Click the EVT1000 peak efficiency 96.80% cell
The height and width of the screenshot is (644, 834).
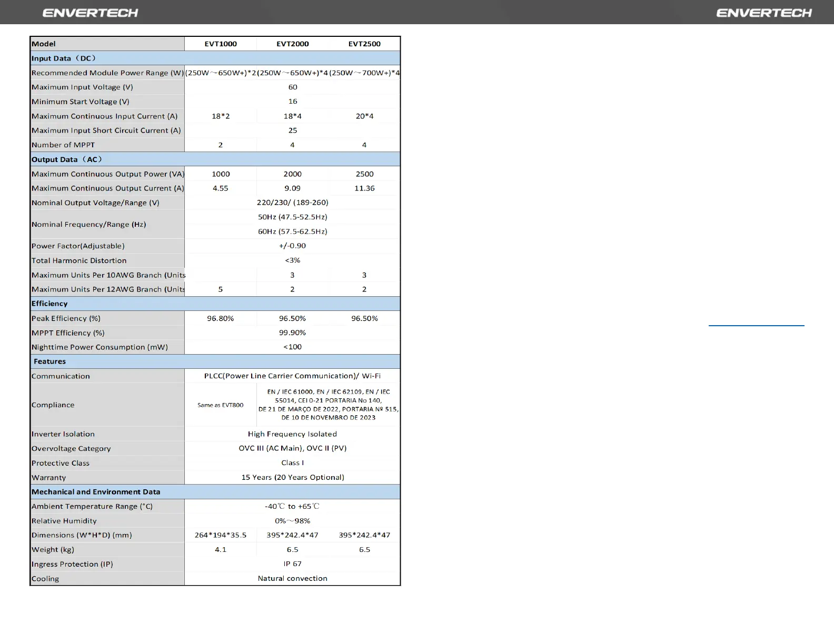(221, 318)
